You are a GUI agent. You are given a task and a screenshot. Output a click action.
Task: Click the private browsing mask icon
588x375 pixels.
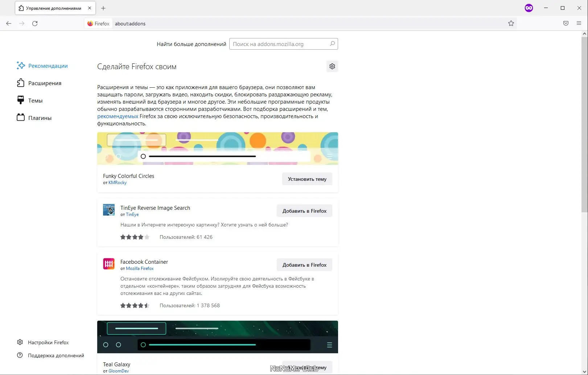click(x=529, y=8)
